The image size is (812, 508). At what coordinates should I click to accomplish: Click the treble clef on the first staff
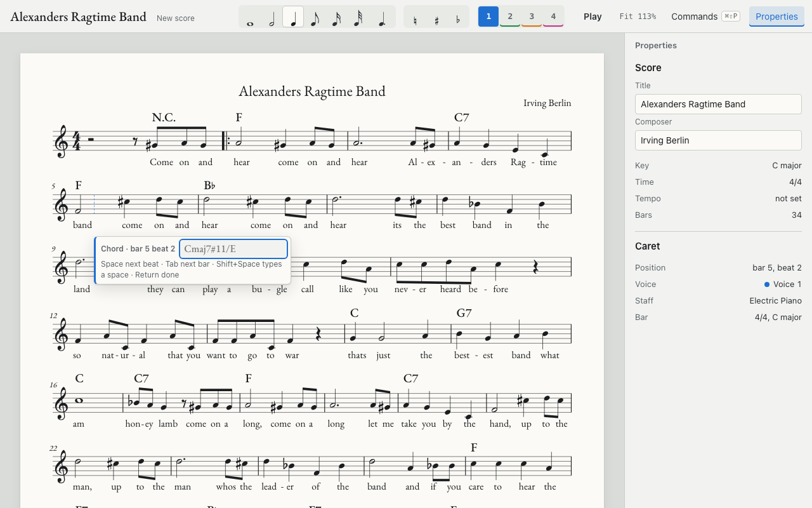point(62,141)
